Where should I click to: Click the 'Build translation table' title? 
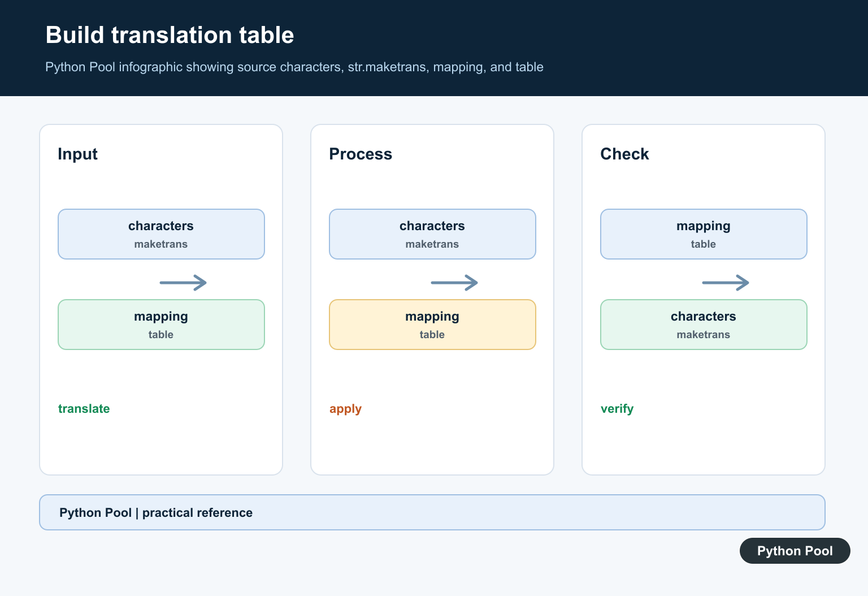pyautogui.click(x=170, y=35)
